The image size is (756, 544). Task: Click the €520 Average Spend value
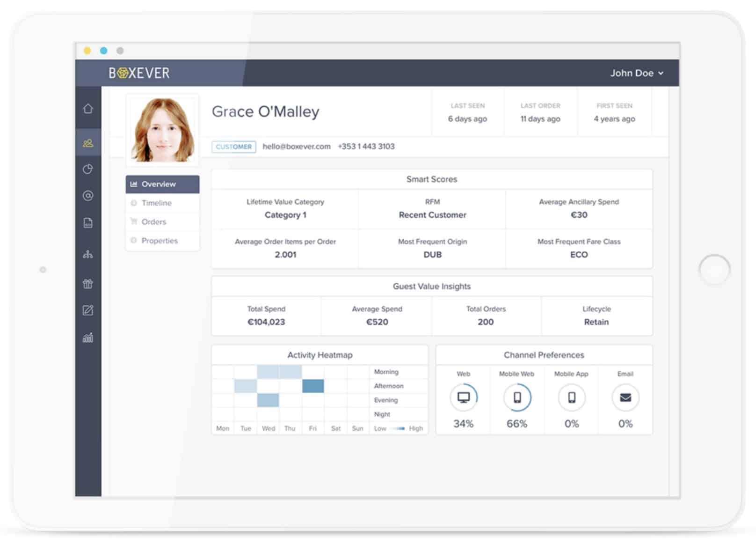click(377, 322)
